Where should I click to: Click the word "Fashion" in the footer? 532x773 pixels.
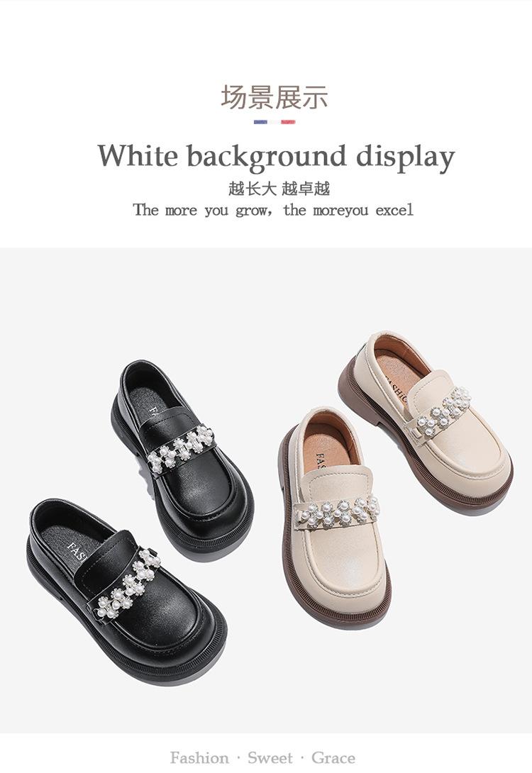(x=199, y=757)
